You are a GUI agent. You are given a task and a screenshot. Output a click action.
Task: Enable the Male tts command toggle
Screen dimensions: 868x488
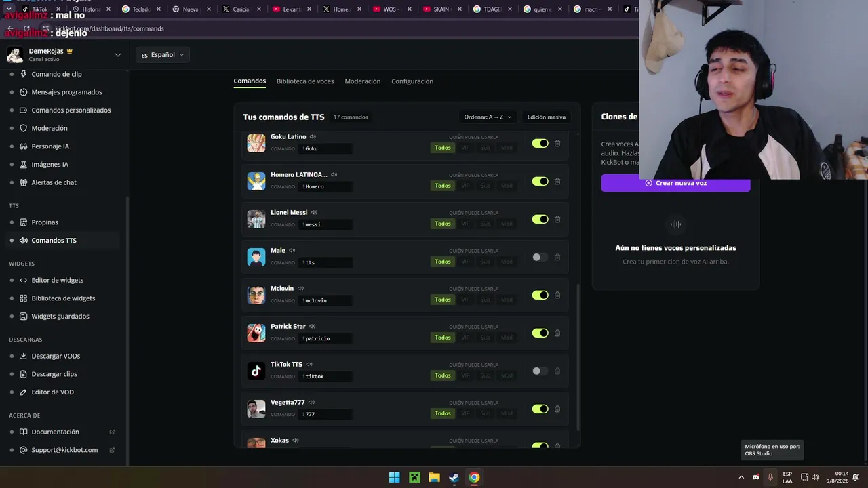(540, 258)
